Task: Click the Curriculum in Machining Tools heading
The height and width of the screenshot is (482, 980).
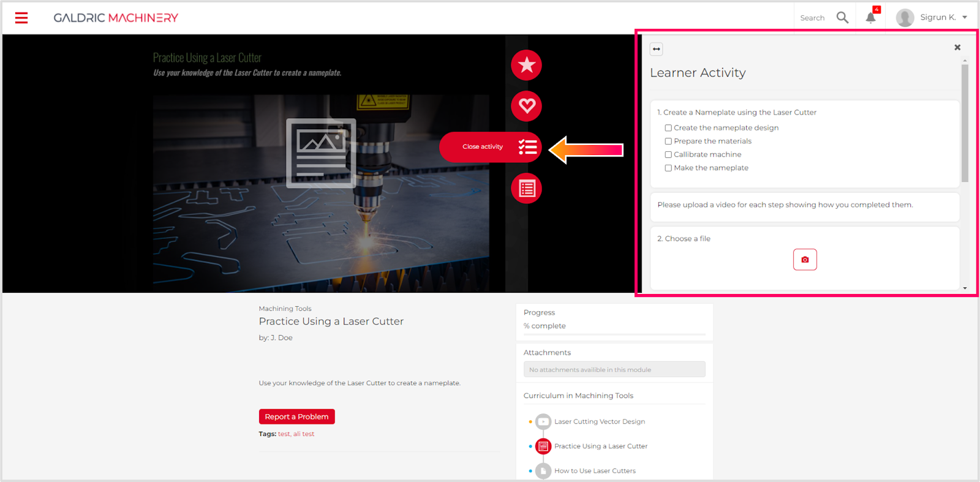Action: click(x=578, y=396)
